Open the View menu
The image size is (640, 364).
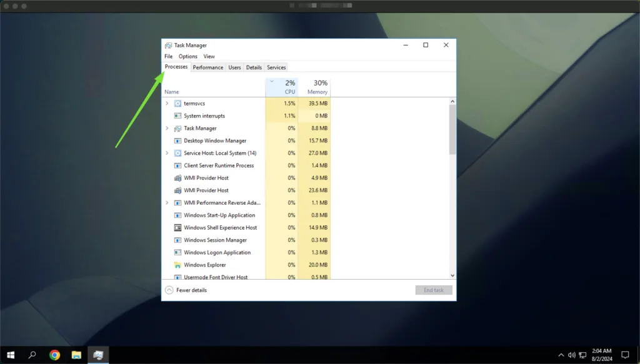click(x=209, y=56)
